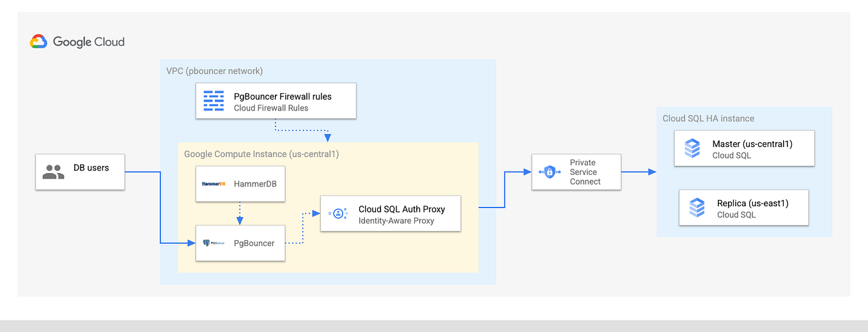Select the HammerDB logo icon
868x332 pixels.
(213, 184)
